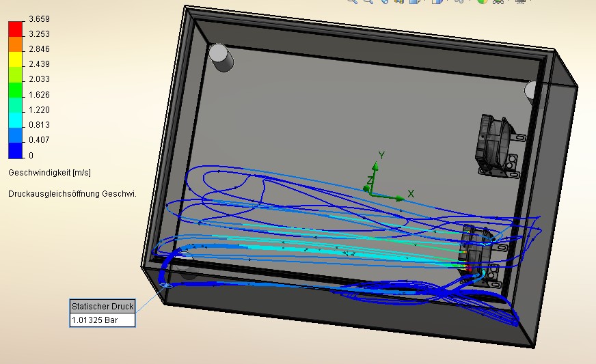596x364 pixels.
Task: Click the legend value 0.407
Action: pyautogui.click(x=39, y=140)
